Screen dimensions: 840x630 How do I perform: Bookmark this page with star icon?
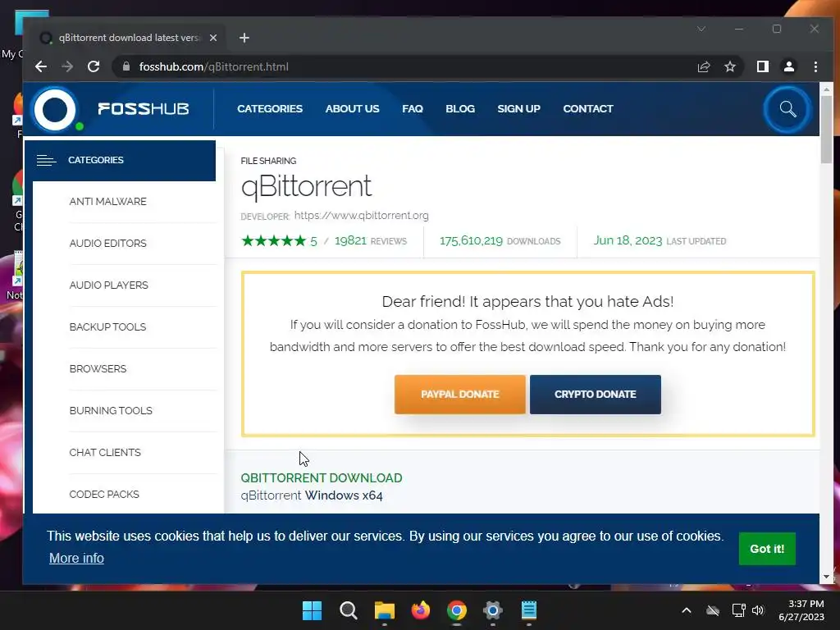[x=729, y=66]
